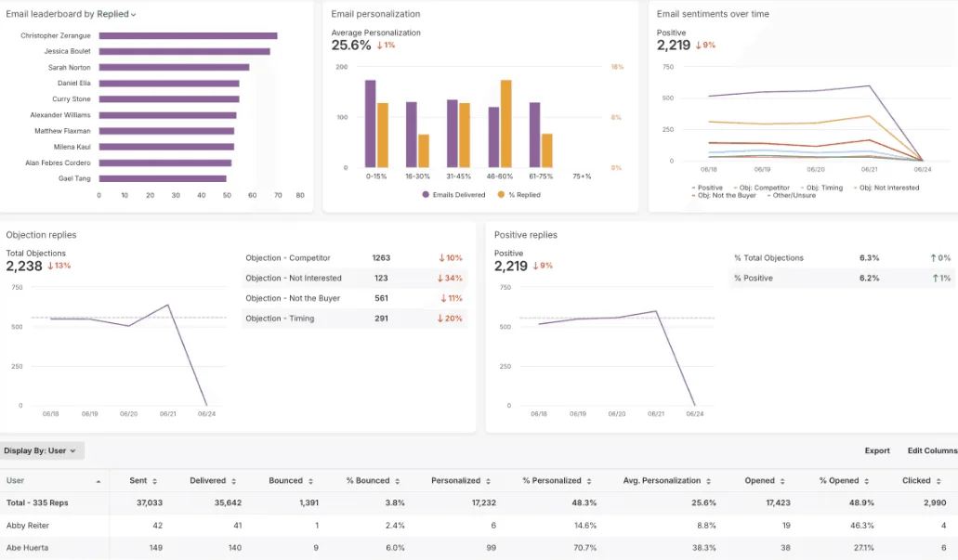Click the Export button
This screenshot has width=958, height=560.
coord(876,450)
